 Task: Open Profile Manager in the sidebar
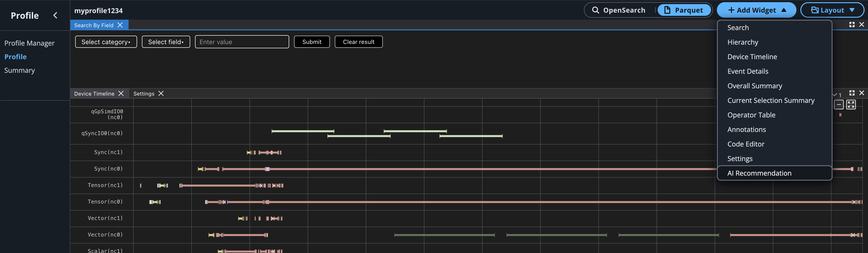29,43
